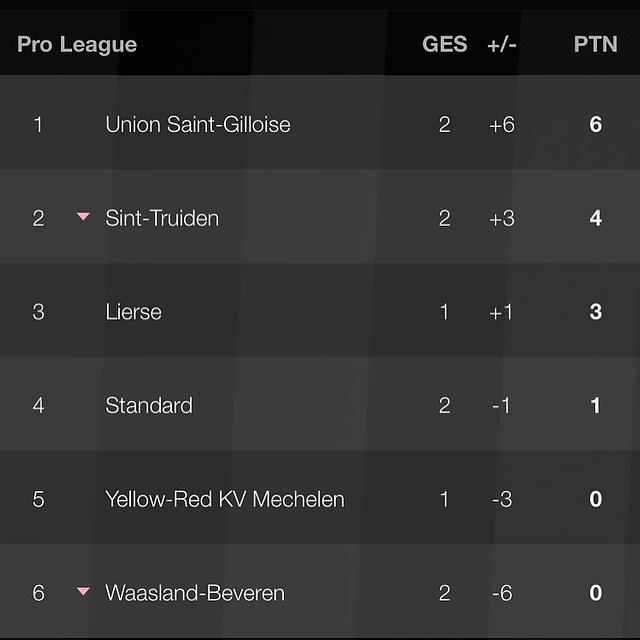Click Sint-Truiden's +3 goal difference
The image size is (640, 640).
coord(501,218)
